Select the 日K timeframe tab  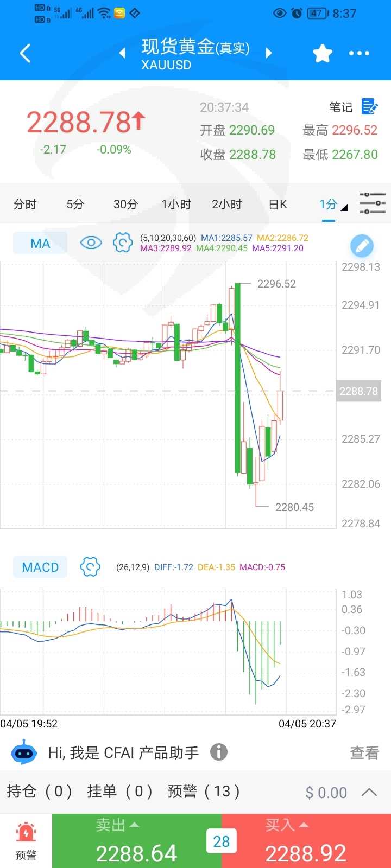[278, 205]
